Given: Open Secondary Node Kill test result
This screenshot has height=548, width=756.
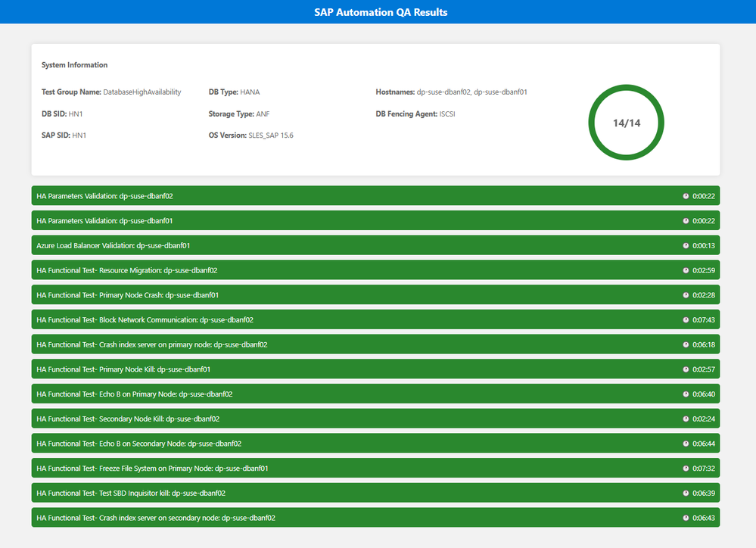Looking at the screenshot, I should (x=375, y=419).
